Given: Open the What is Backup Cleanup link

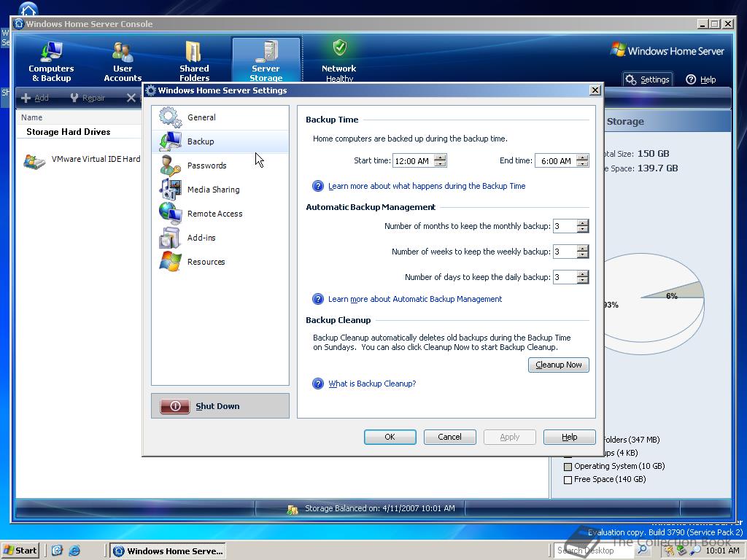Looking at the screenshot, I should coord(372,384).
